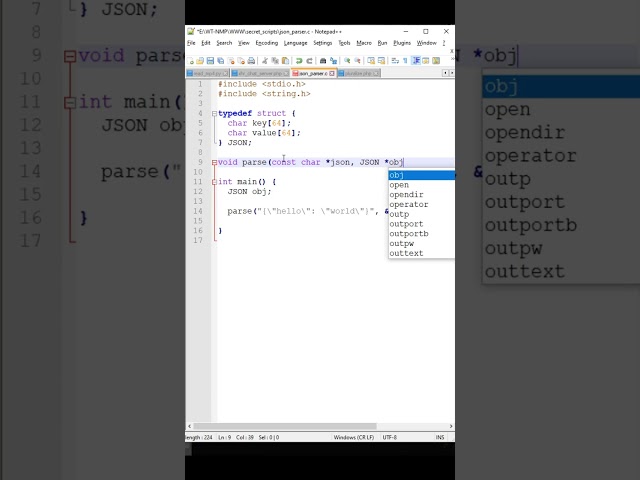Collapse the typedef struct fold on line 4
Screen dimensions: 640x480
214,113
